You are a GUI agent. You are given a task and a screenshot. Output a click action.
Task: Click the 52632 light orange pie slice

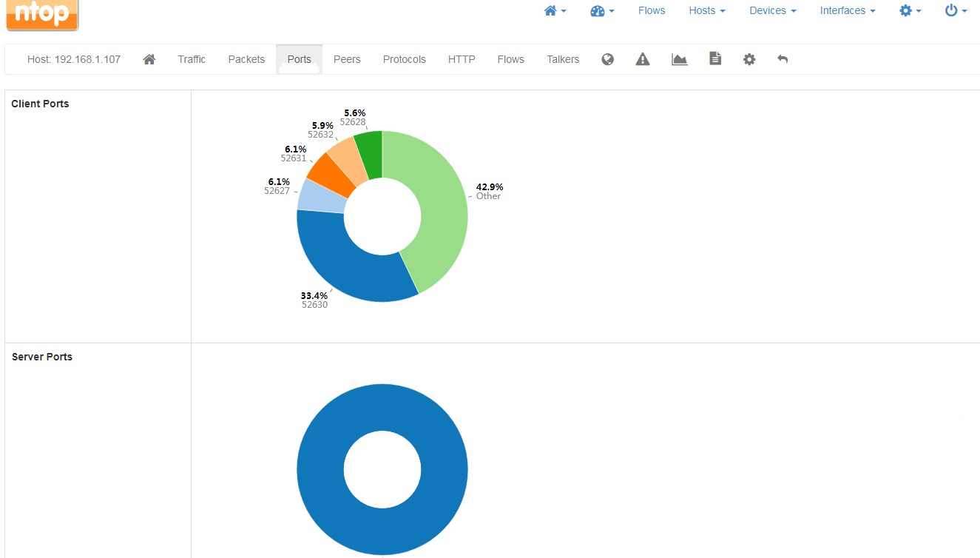tap(349, 159)
